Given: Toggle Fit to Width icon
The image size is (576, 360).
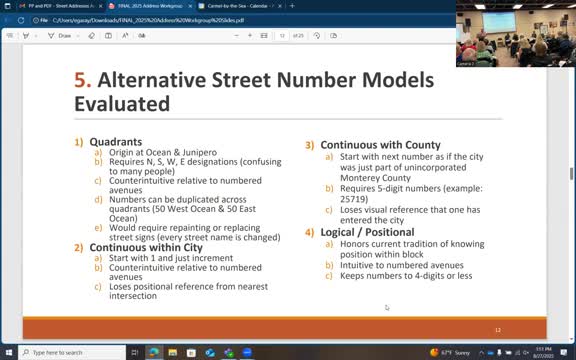Looking at the screenshot, I should point(264,36).
